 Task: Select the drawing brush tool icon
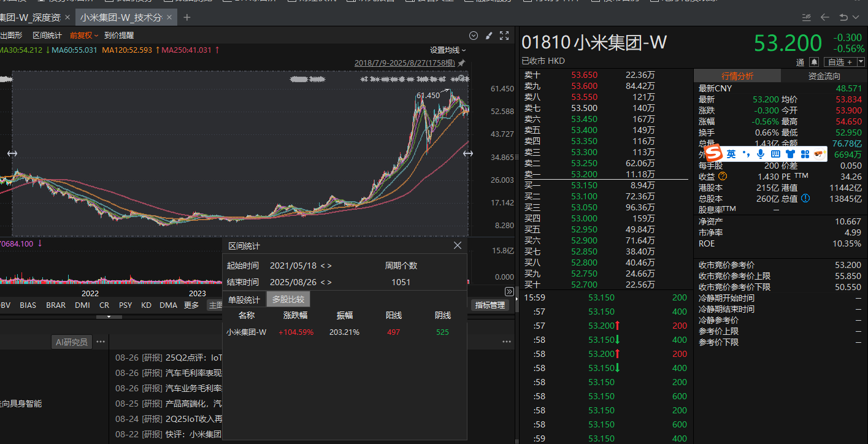(x=489, y=36)
